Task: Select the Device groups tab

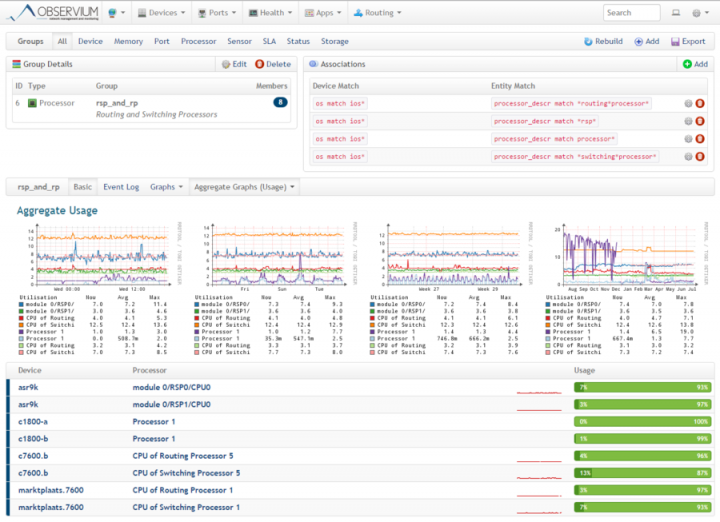Action: click(90, 41)
